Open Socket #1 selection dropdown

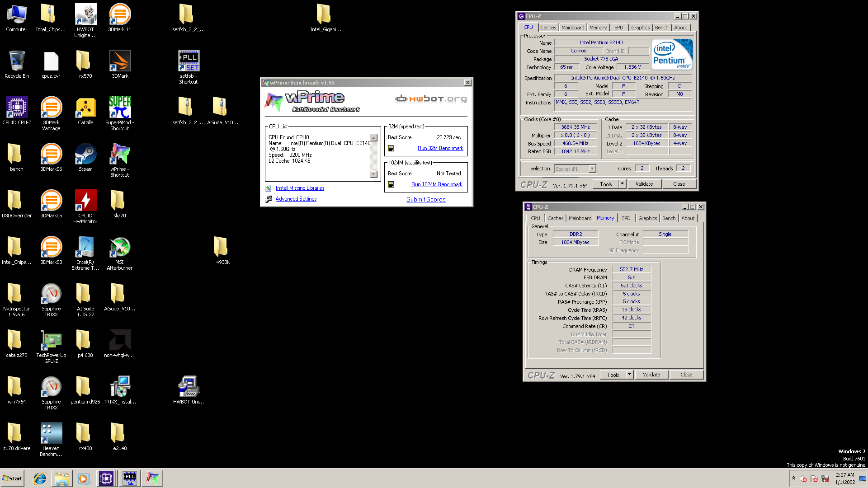coord(576,169)
